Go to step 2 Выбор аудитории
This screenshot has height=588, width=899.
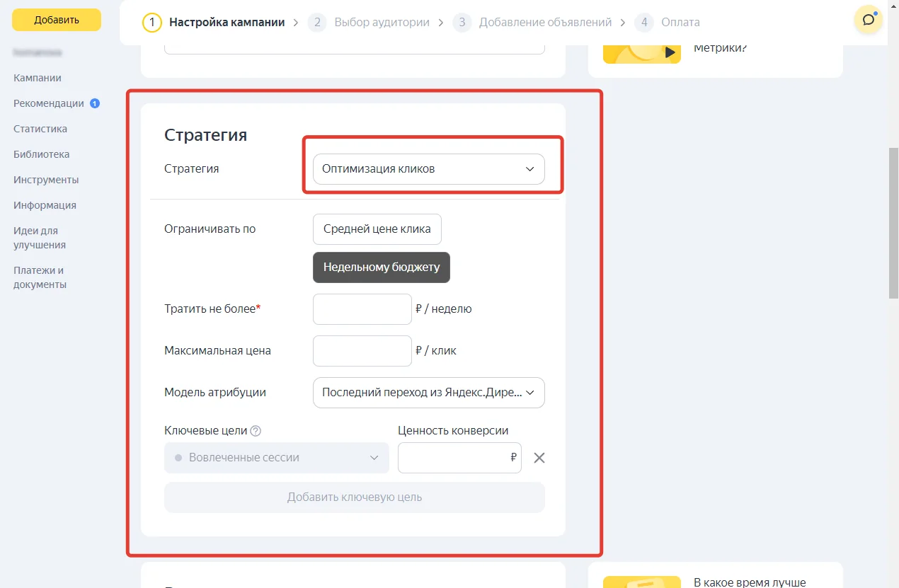(x=369, y=22)
